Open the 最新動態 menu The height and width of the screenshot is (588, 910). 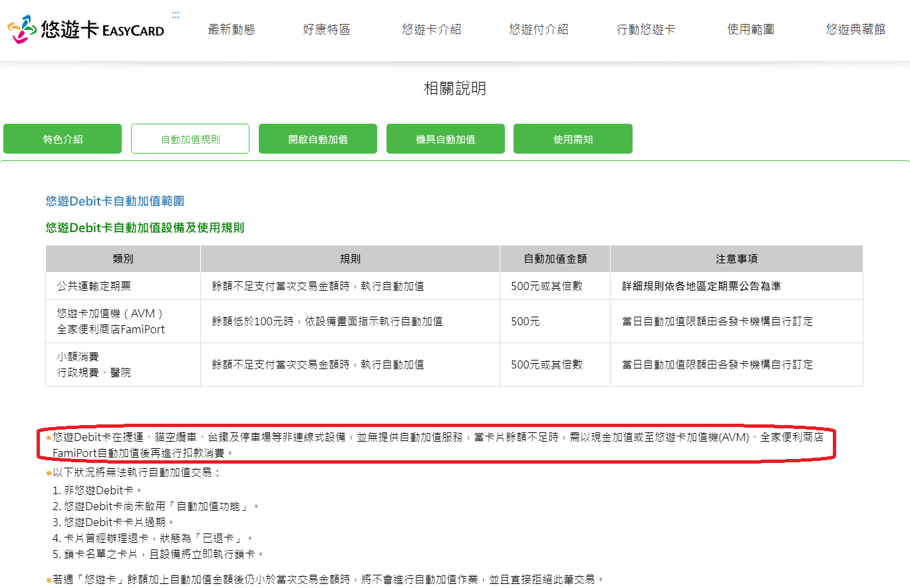tap(231, 29)
